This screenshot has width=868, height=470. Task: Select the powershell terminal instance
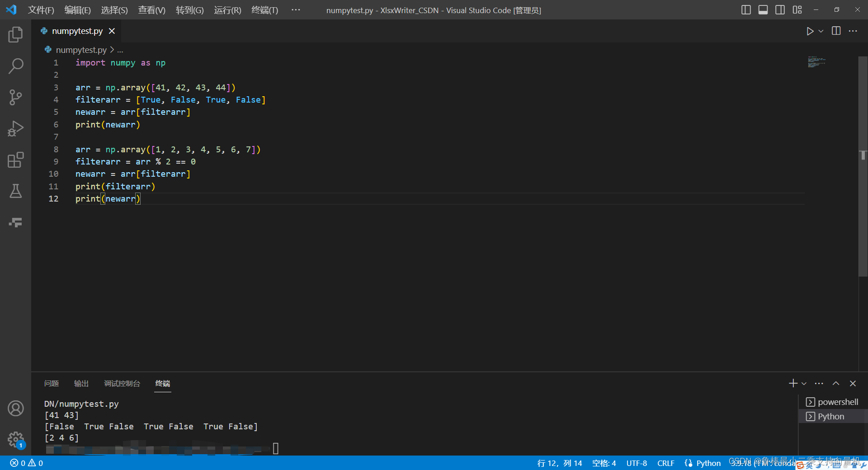pyautogui.click(x=832, y=402)
